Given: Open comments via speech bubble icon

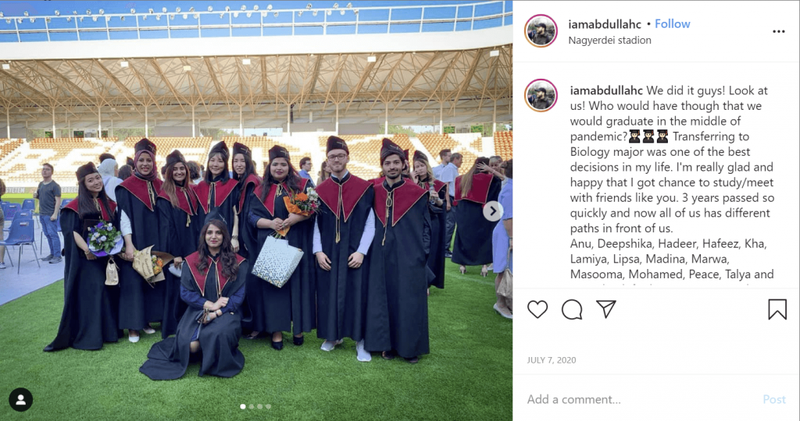Looking at the screenshot, I should pos(572,309).
